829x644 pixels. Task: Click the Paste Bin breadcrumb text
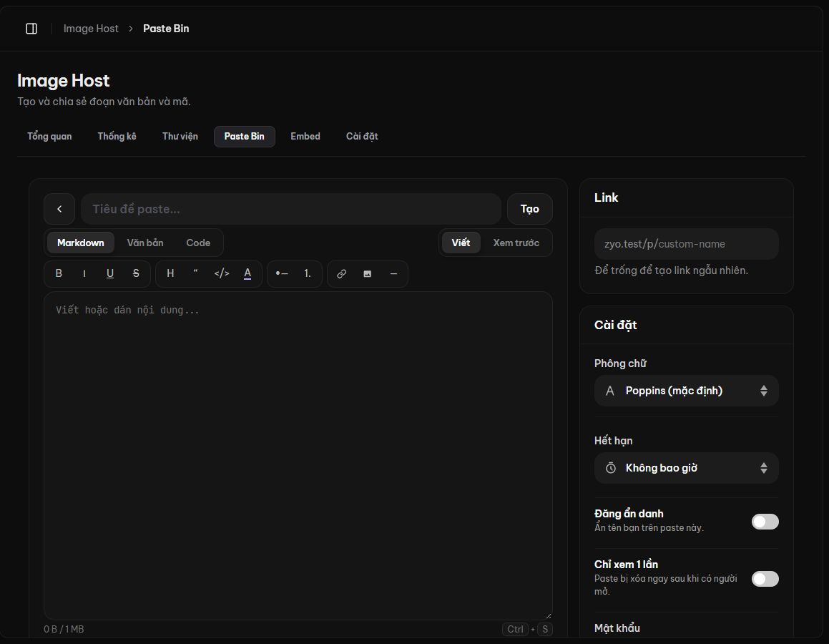(x=166, y=29)
